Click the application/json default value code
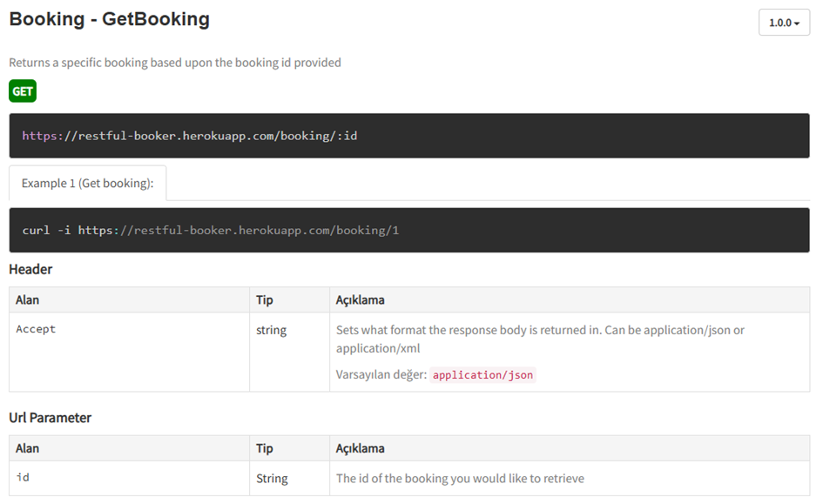 [483, 375]
